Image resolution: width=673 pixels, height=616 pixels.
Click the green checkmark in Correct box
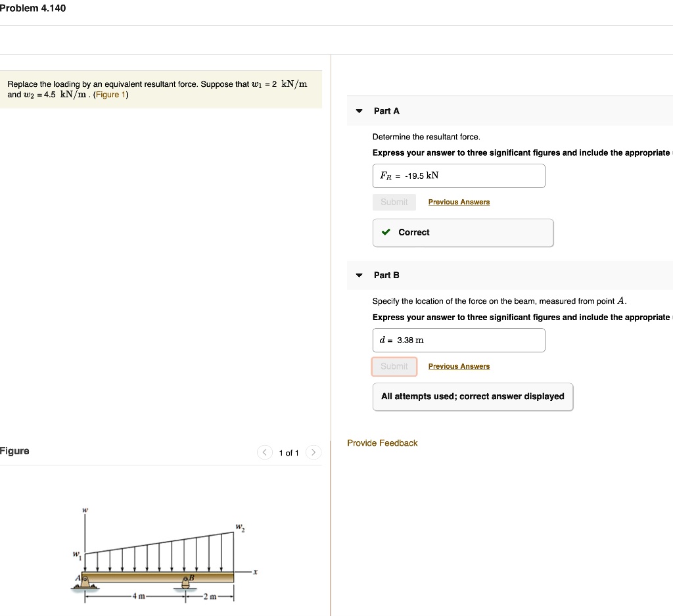pyautogui.click(x=385, y=232)
